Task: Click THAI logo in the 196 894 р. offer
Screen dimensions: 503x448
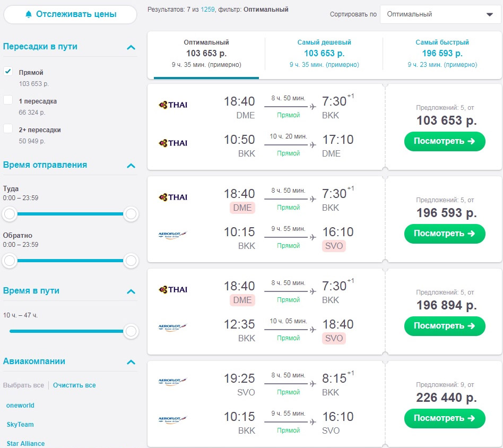Action: [x=173, y=289]
